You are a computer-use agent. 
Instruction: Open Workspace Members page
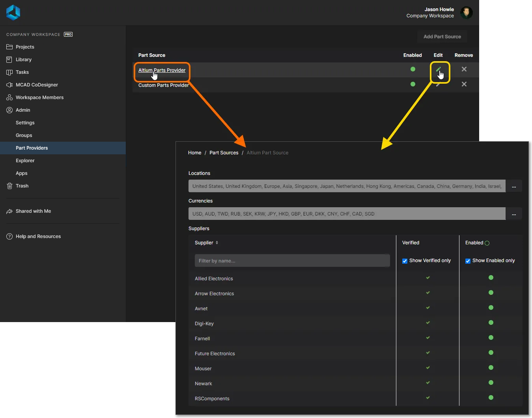click(39, 97)
